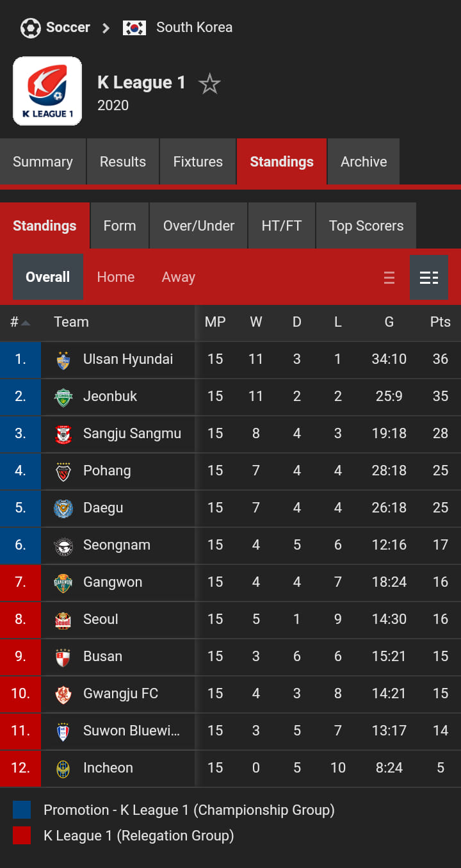The width and height of the screenshot is (461, 868).
Task: Sort standings by Pts column header
Action: coord(440,322)
